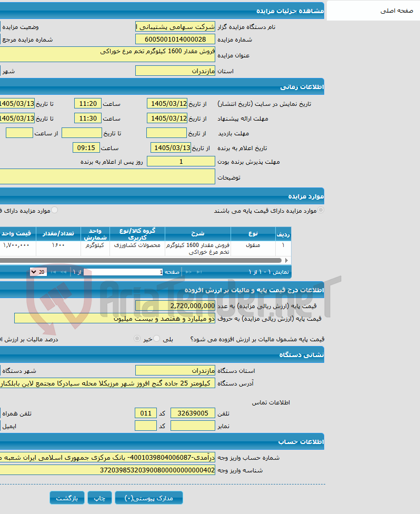Click the مهلت بازدید از ساعت empty field
Screen dimensions: 420x514
pos(19,133)
